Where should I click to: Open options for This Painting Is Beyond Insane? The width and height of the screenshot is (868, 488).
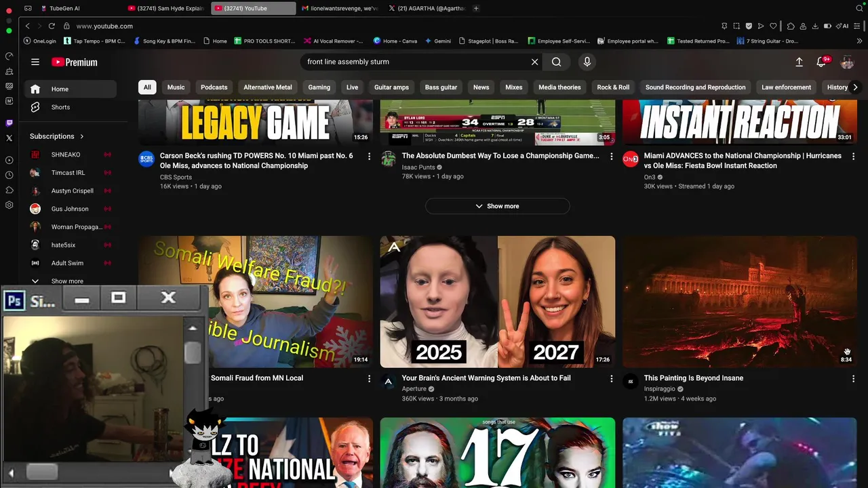(853, 379)
